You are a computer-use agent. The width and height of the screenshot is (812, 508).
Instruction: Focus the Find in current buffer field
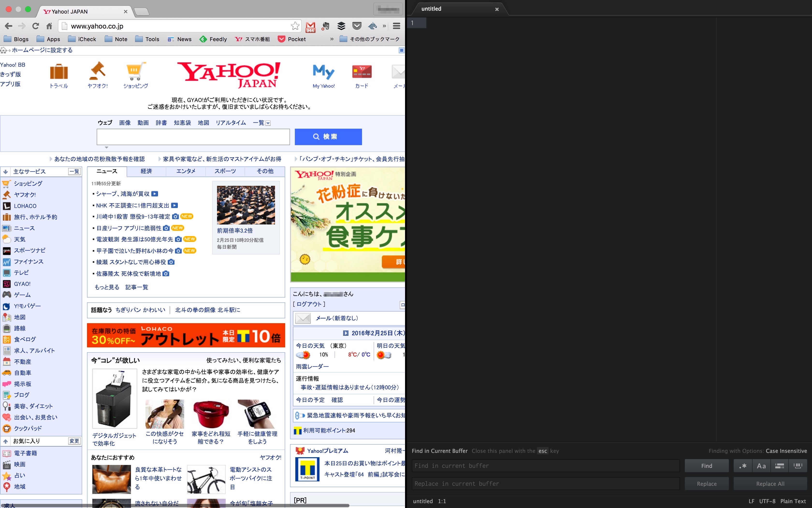[x=546, y=466]
